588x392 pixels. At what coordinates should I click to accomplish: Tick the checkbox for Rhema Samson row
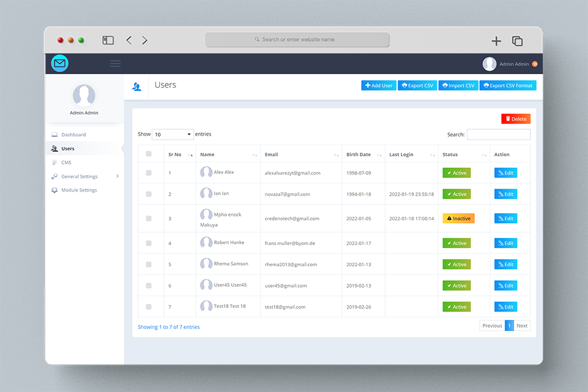pos(149,264)
